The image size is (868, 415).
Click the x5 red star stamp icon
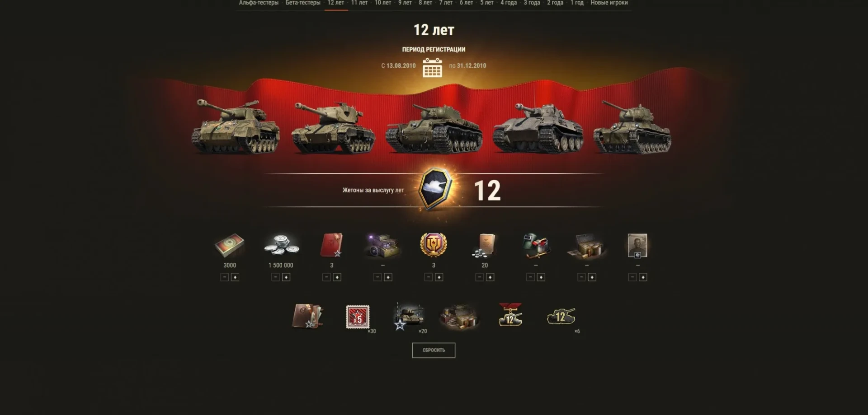pos(358,317)
